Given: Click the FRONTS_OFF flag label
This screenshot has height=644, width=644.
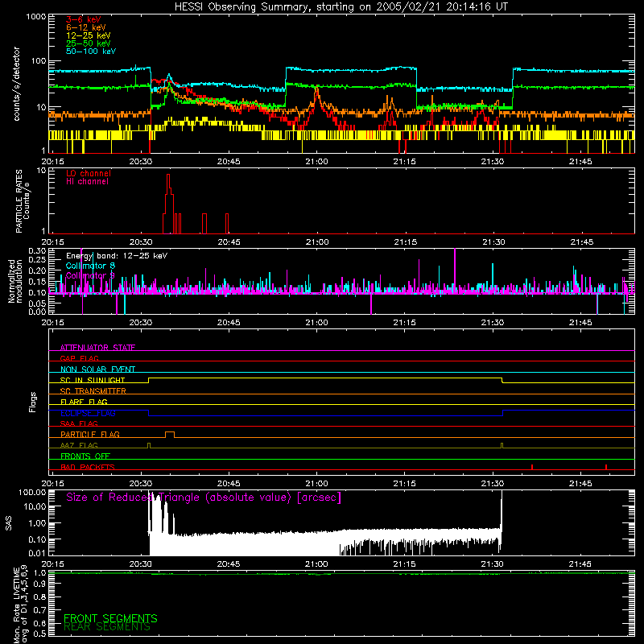Looking at the screenshot, I should point(85,456).
